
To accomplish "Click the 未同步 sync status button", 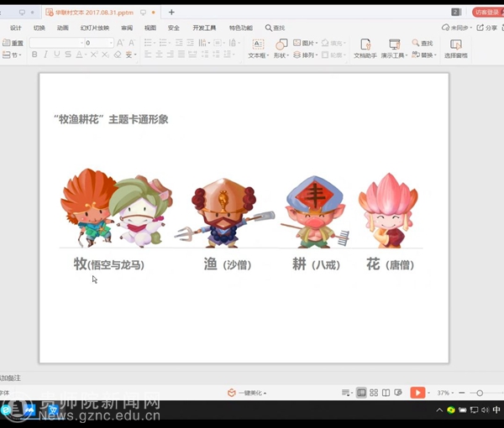I will coord(456,28).
